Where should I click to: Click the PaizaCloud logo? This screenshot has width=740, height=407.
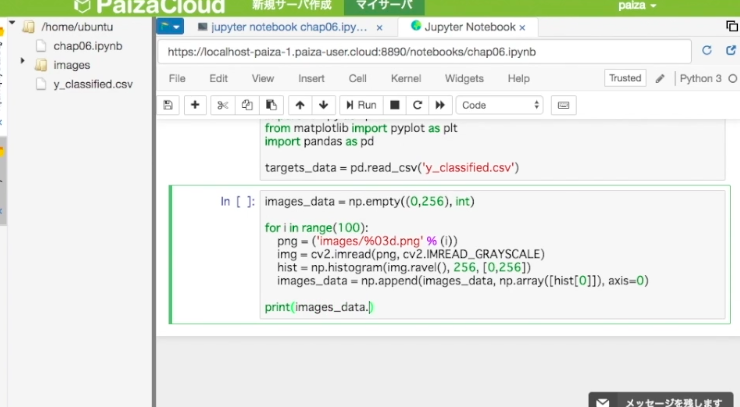(x=150, y=6)
